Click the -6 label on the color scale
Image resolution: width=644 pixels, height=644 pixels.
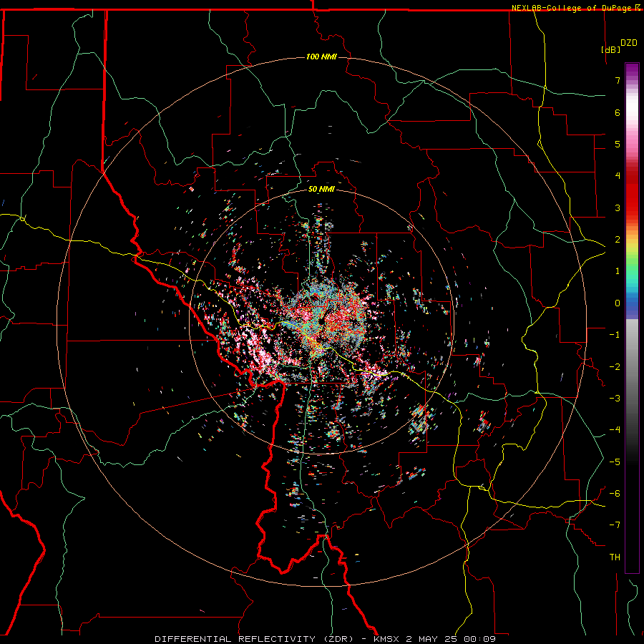(x=615, y=494)
